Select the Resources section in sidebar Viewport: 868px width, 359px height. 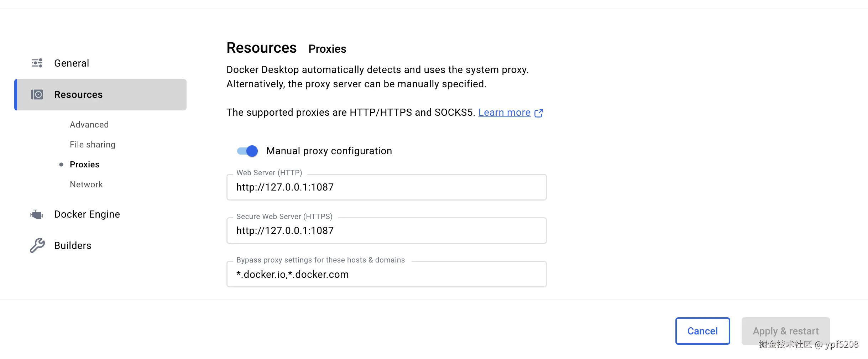78,95
